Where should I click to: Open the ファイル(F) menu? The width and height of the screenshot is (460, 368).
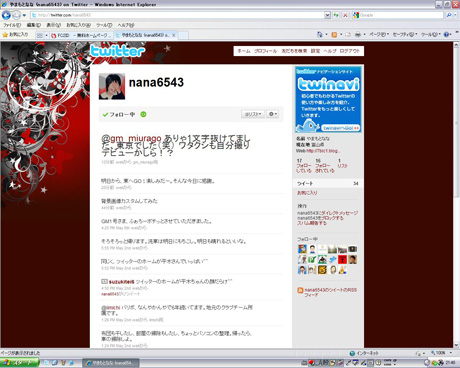(12, 25)
